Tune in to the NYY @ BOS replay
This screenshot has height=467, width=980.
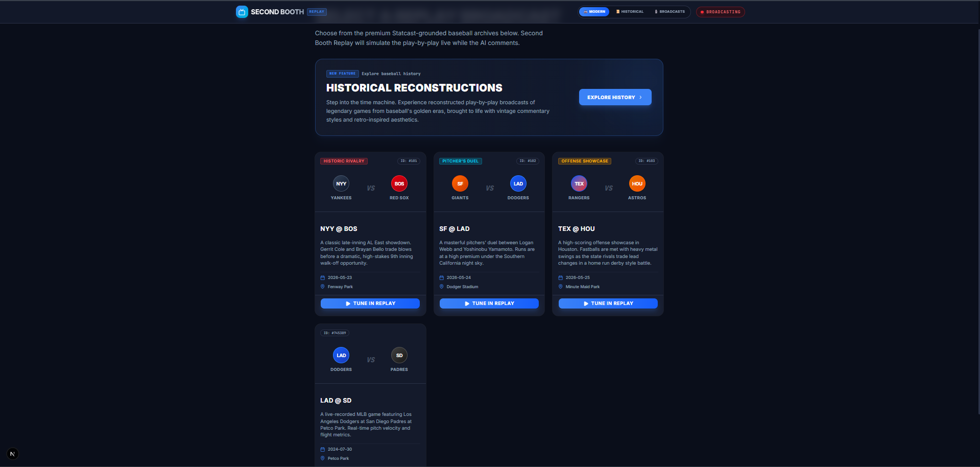(x=370, y=303)
